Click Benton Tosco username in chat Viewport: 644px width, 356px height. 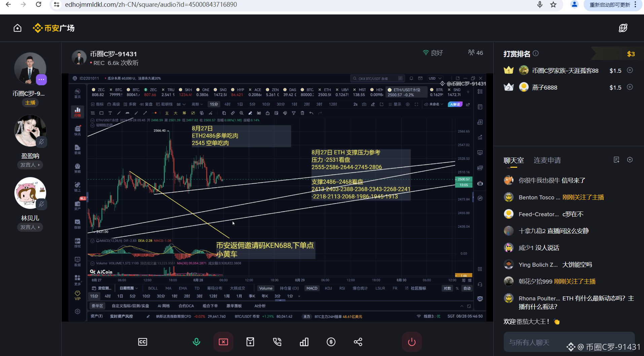539,197
